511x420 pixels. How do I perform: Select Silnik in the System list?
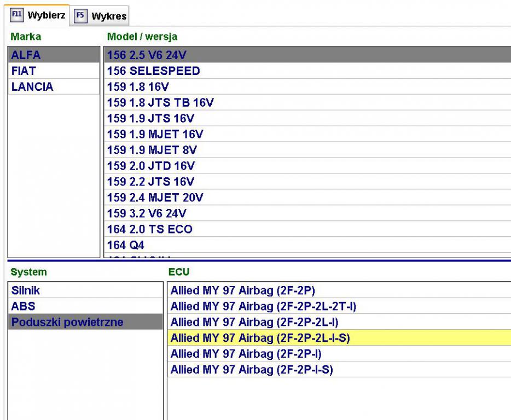tap(85, 290)
